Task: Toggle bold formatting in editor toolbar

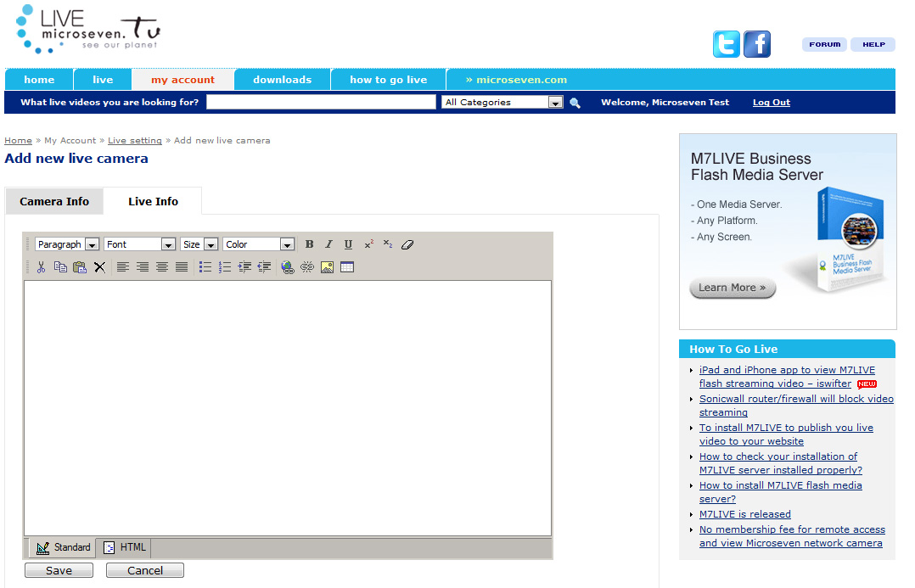Action: pos(309,244)
